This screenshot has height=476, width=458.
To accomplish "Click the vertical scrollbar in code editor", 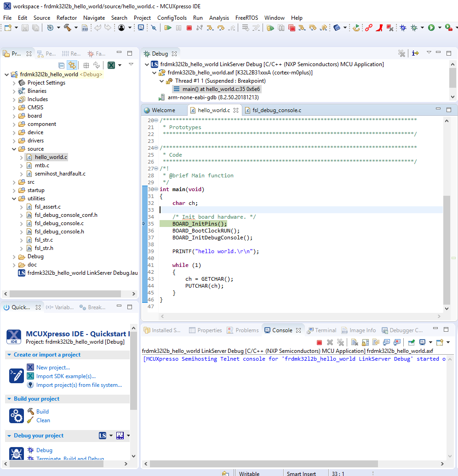I will pyautogui.click(x=447, y=249).
